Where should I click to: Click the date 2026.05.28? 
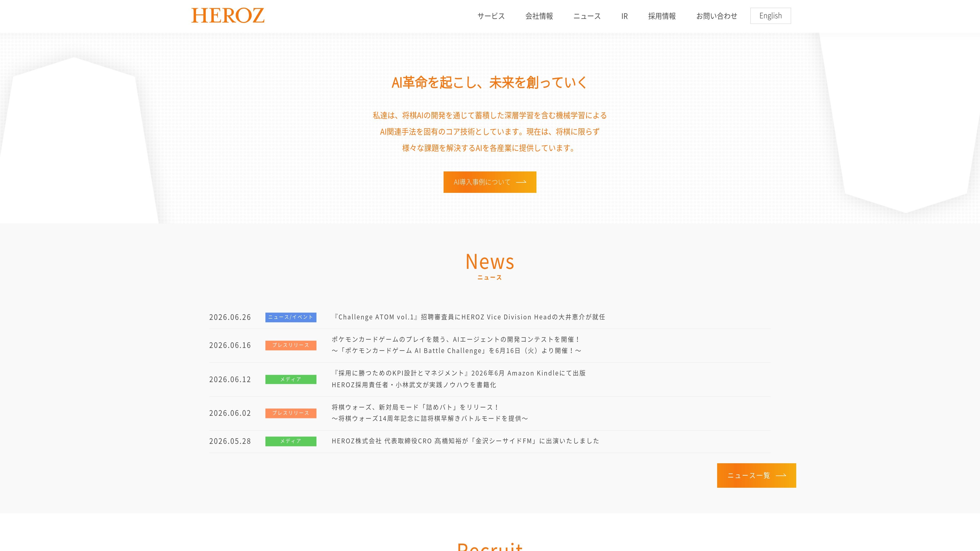(x=230, y=441)
